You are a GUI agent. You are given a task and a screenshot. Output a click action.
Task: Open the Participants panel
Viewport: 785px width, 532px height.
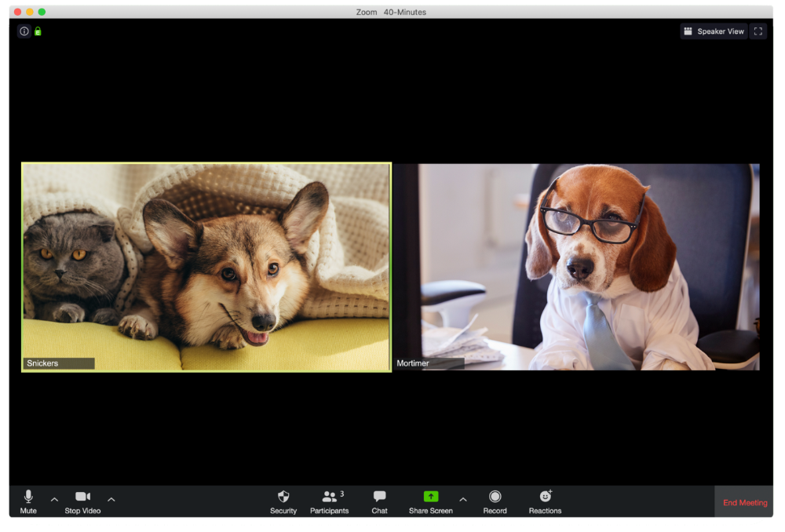coord(329,502)
